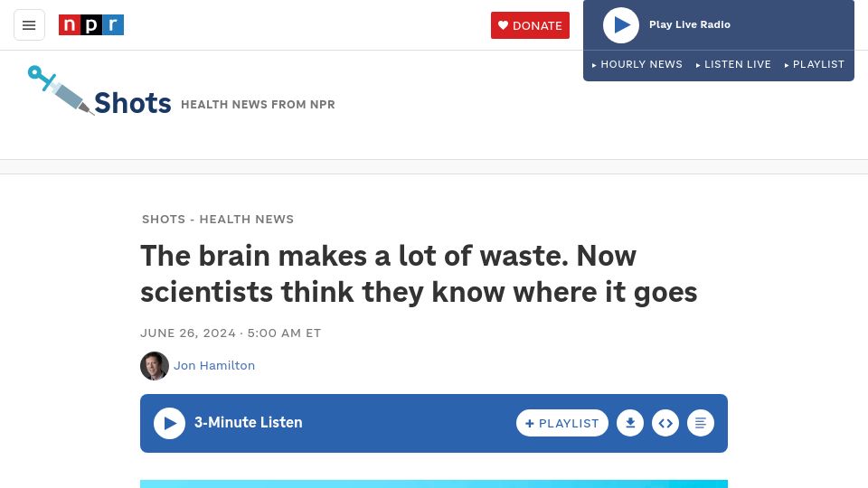This screenshot has width=868, height=488.
Task: Open the hamburger navigation menu
Action: click(x=29, y=25)
